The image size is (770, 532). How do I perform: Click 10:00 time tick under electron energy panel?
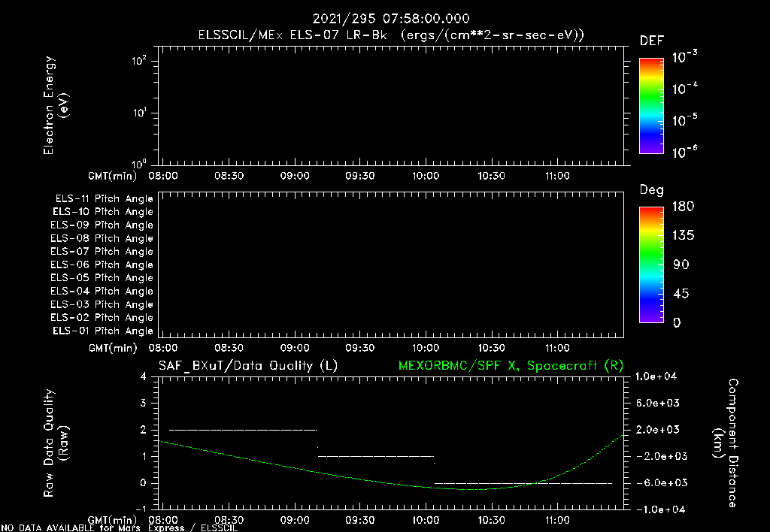(426, 176)
